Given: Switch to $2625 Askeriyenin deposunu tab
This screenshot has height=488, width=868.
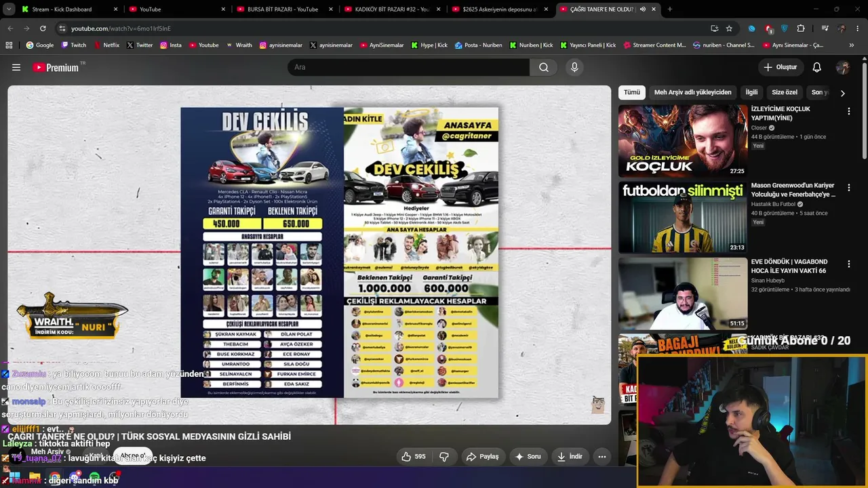Looking at the screenshot, I should pyautogui.click(x=499, y=9).
